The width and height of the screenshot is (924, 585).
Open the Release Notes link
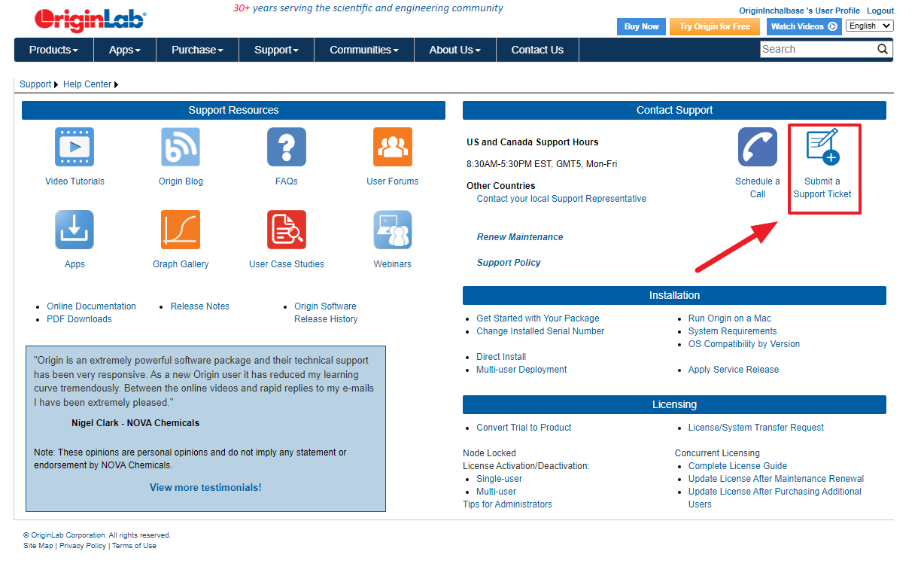(x=200, y=306)
